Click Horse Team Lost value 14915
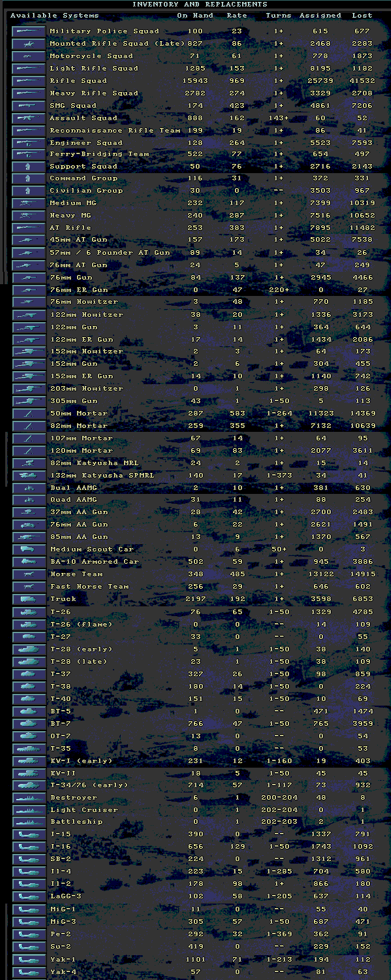This screenshot has height=980, width=391. tap(362, 574)
